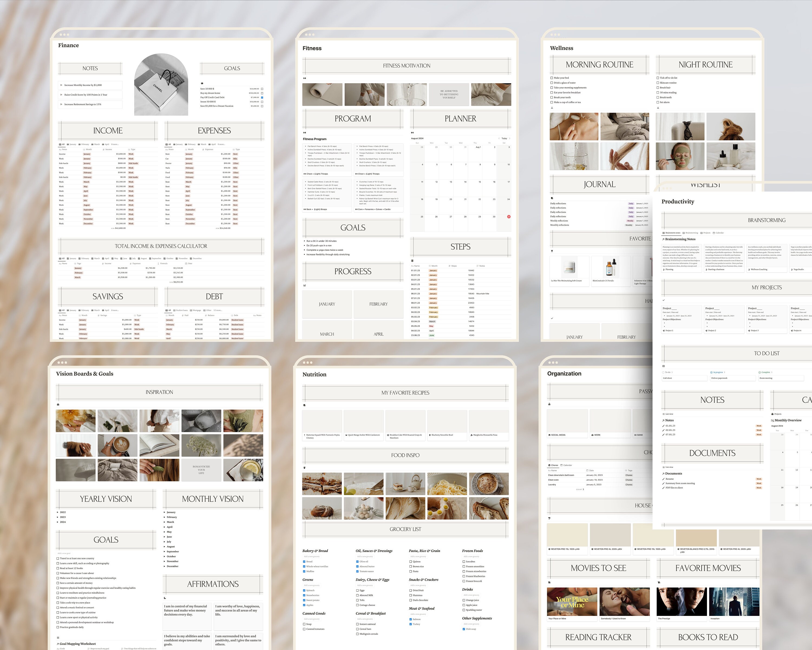Click the camera icon above the Inspiration gallery

click(58, 404)
